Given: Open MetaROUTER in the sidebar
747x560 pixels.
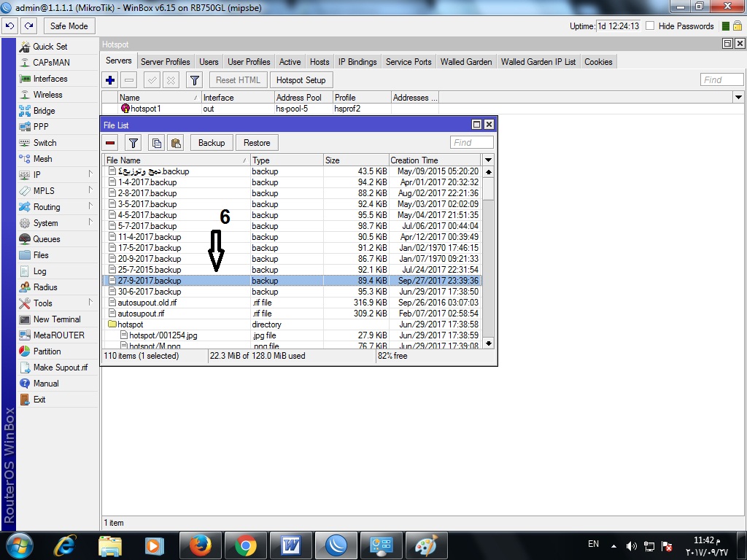Looking at the screenshot, I should coord(58,335).
